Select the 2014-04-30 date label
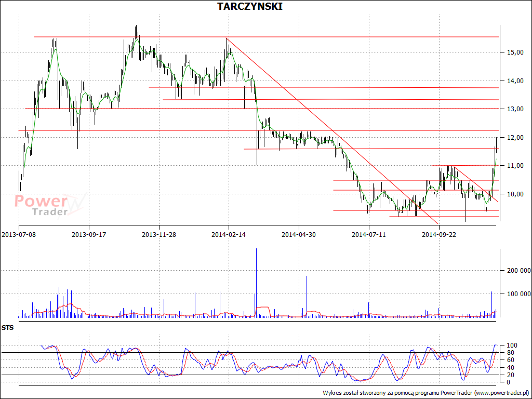Screen dimensions: 532x399 pyautogui.click(x=299, y=234)
